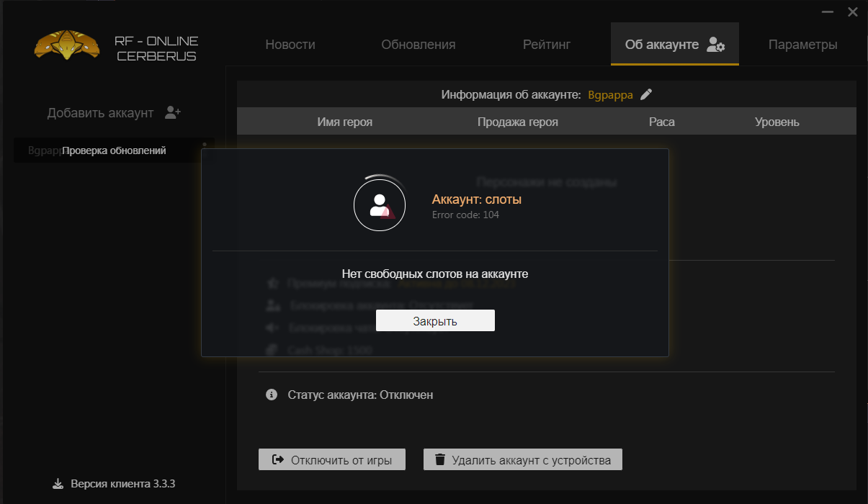Screen dimensions: 868x504
Task: Go to the Рейтинг tab
Action: point(547,45)
